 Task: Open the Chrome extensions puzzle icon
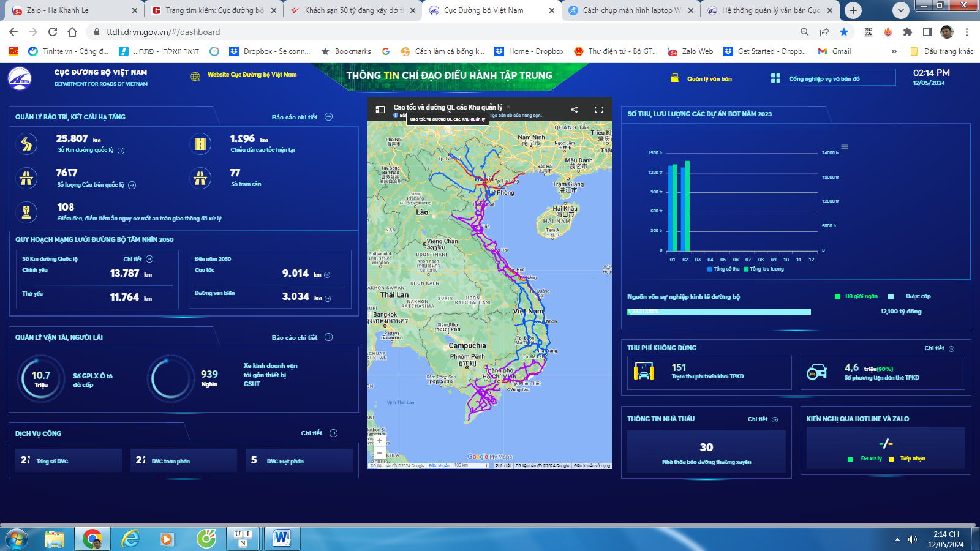pos(907,32)
